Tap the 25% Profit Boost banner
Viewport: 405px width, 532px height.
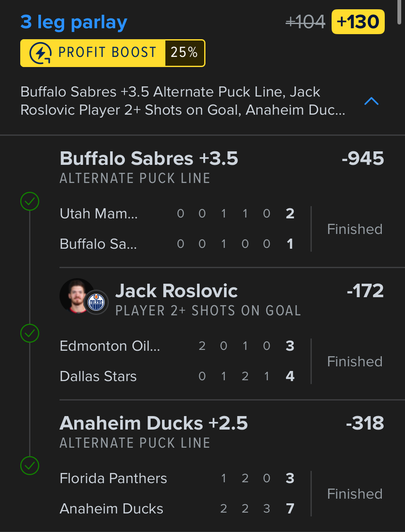[113, 53]
